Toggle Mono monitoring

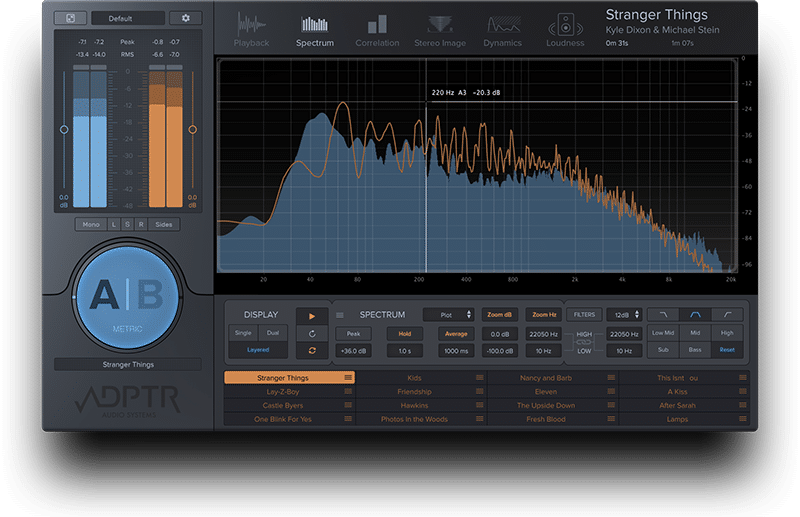(91, 224)
